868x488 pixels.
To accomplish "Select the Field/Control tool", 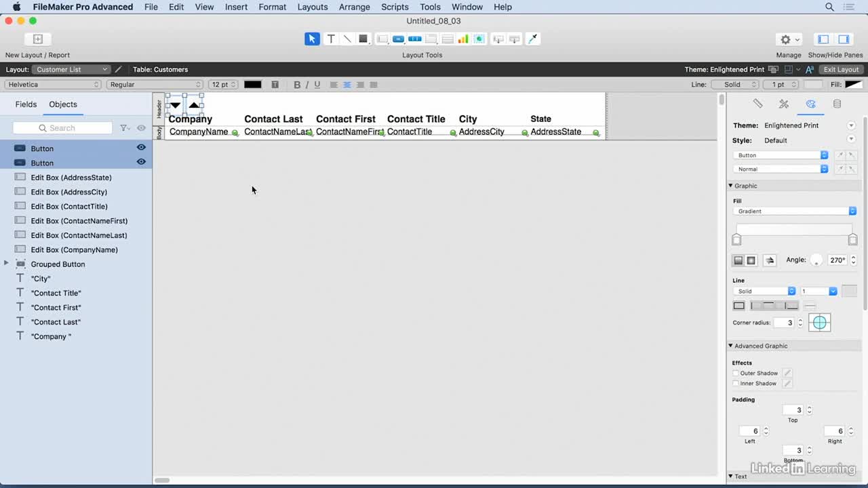I will tap(382, 39).
